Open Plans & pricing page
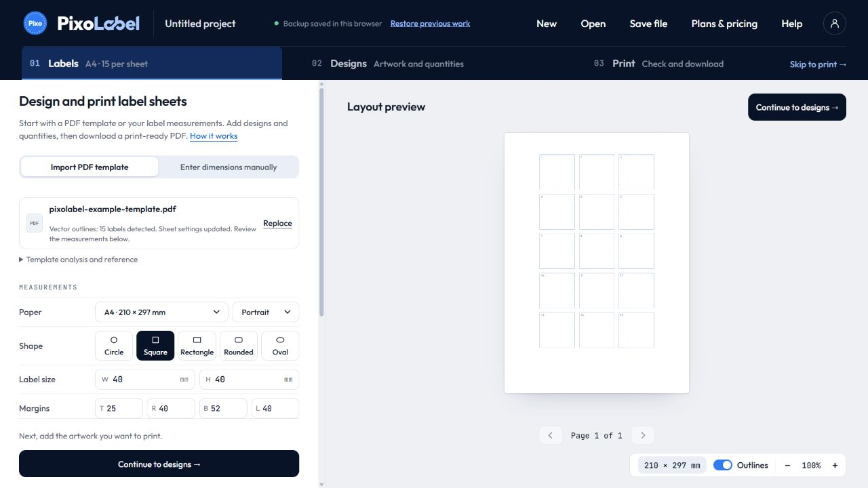This screenshot has height=488, width=868. point(724,24)
